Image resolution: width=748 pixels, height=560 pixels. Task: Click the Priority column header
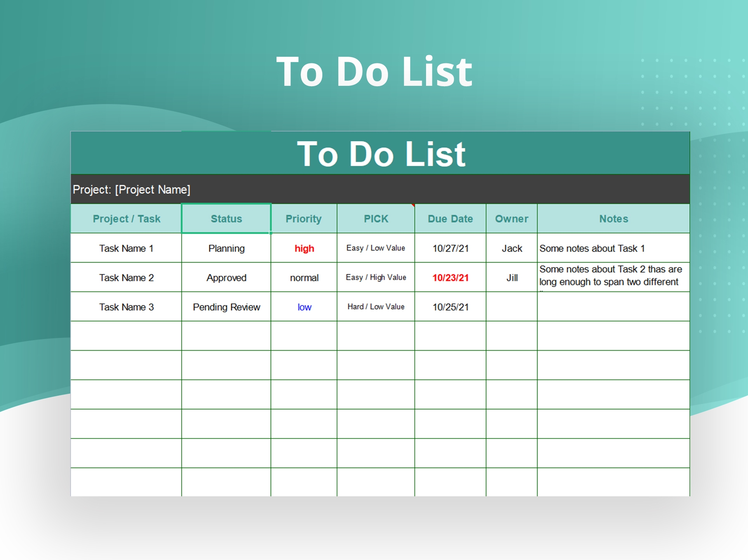click(x=304, y=218)
